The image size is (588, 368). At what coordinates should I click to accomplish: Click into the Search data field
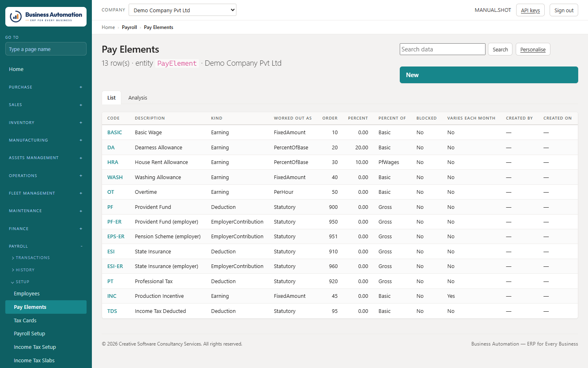pos(443,49)
